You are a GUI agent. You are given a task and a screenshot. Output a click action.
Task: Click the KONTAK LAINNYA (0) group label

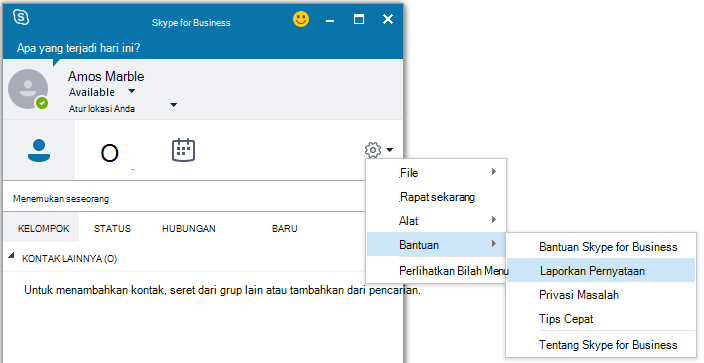69,259
